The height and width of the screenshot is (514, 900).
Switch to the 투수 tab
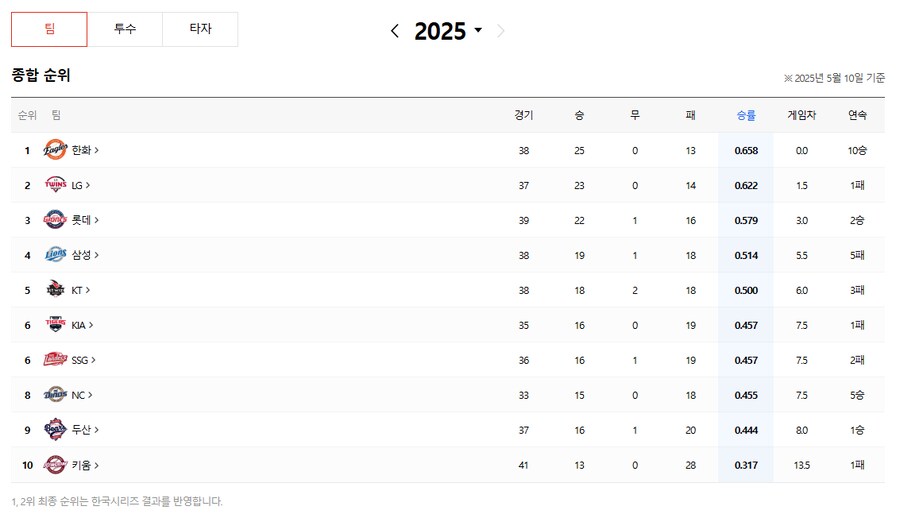point(125,29)
